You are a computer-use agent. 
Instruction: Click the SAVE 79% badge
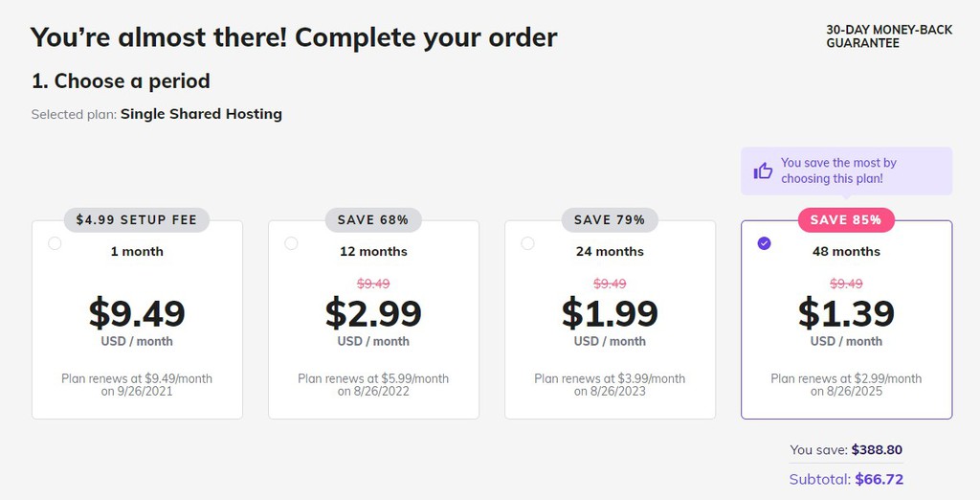tap(610, 220)
